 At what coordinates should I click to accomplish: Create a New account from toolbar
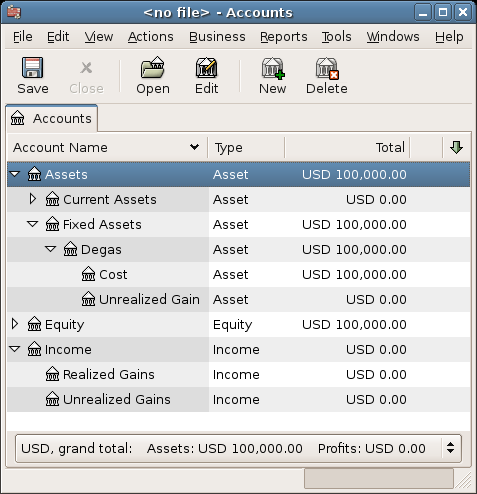click(273, 69)
